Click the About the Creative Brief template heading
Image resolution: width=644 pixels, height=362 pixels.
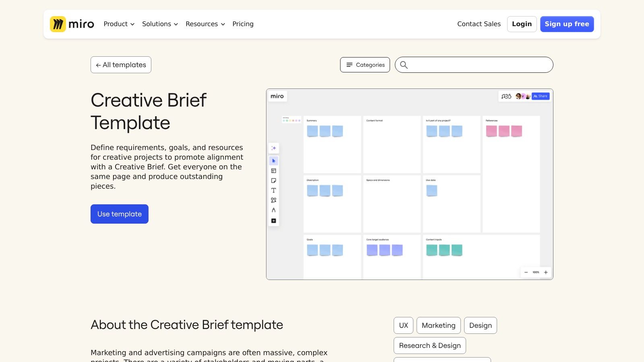187,325
